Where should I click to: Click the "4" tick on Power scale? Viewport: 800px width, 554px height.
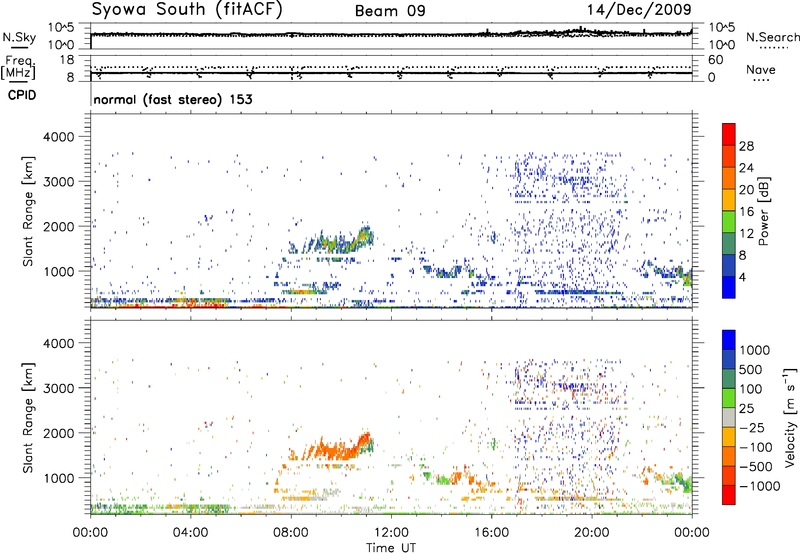(x=742, y=277)
